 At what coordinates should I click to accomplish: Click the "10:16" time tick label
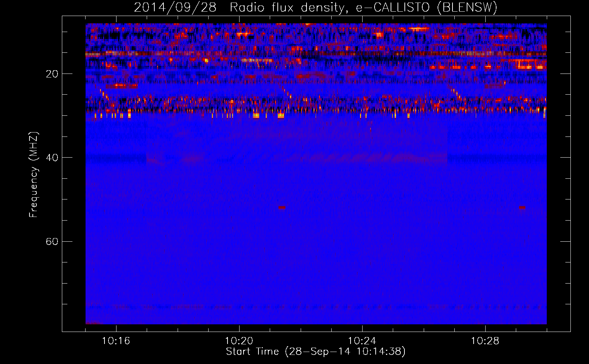click(116, 341)
